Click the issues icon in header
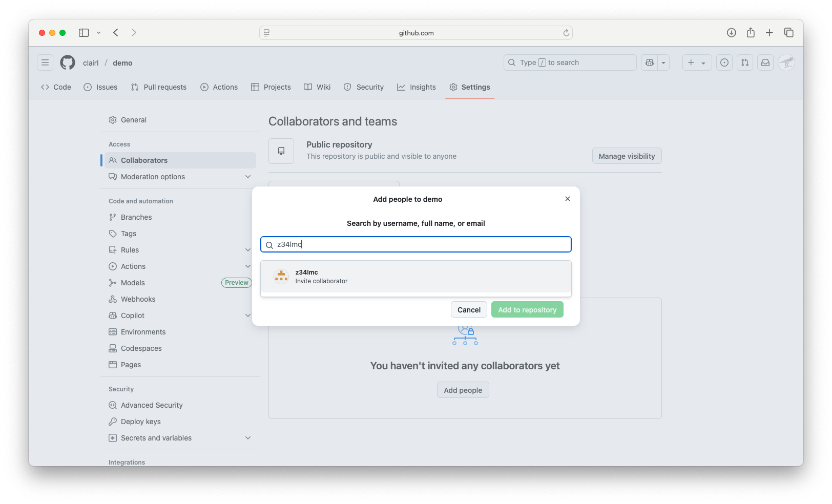832x504 pixels. [724, 62]
